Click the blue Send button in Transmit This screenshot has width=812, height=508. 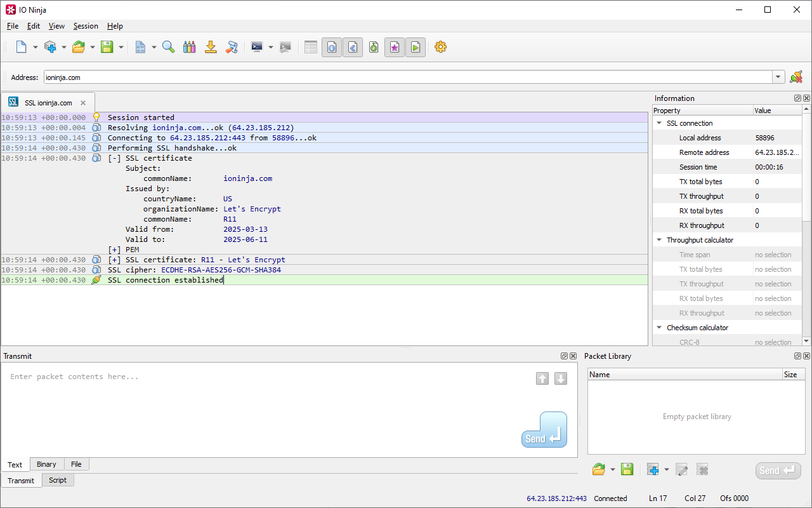pyautogui.click(x=544, y=430)
